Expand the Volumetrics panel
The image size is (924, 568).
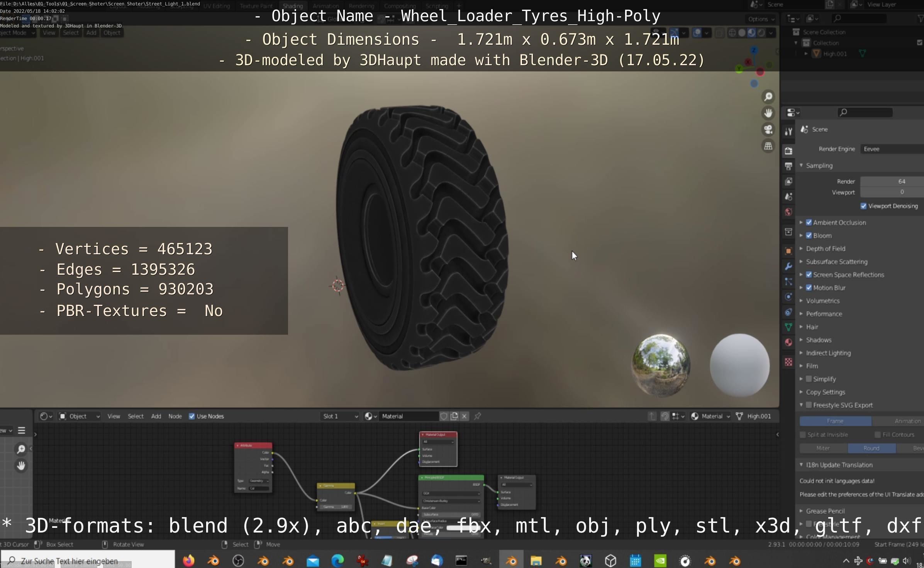(801, 301)
